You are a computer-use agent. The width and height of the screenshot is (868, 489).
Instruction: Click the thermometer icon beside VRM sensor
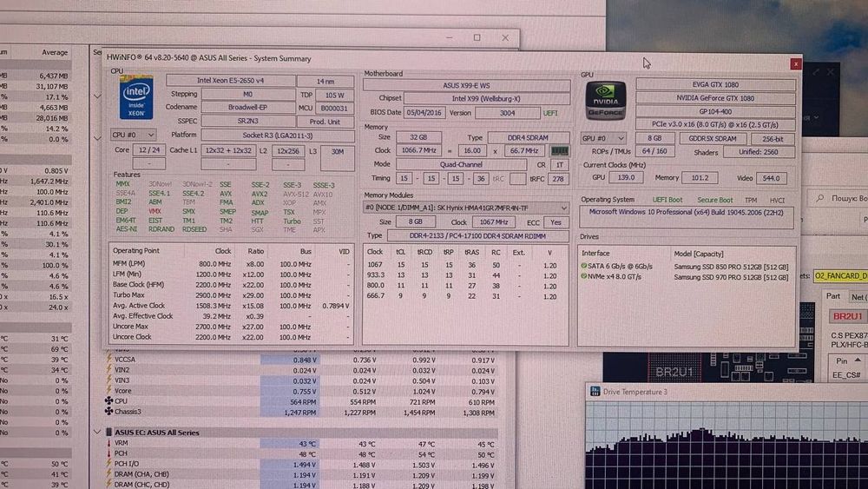point(109,443)
